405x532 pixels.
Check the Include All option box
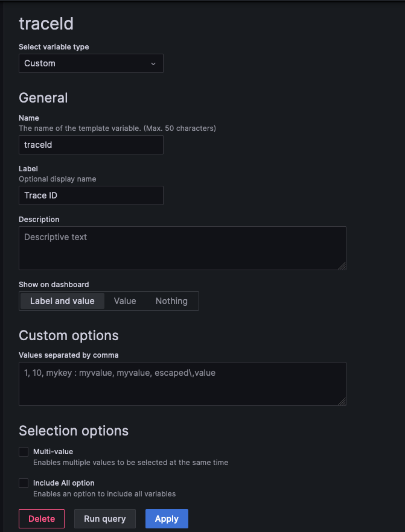tap(23, 483)
